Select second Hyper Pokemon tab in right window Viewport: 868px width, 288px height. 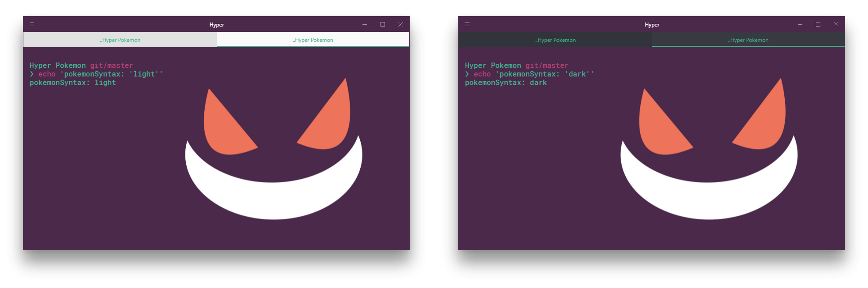[748, 40]
